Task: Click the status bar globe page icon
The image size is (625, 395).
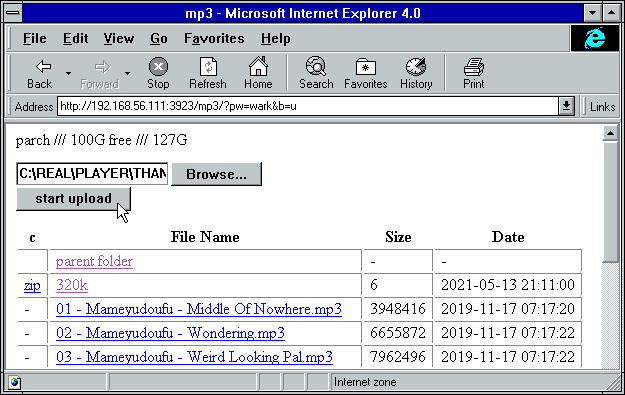Action: [14, 382]
